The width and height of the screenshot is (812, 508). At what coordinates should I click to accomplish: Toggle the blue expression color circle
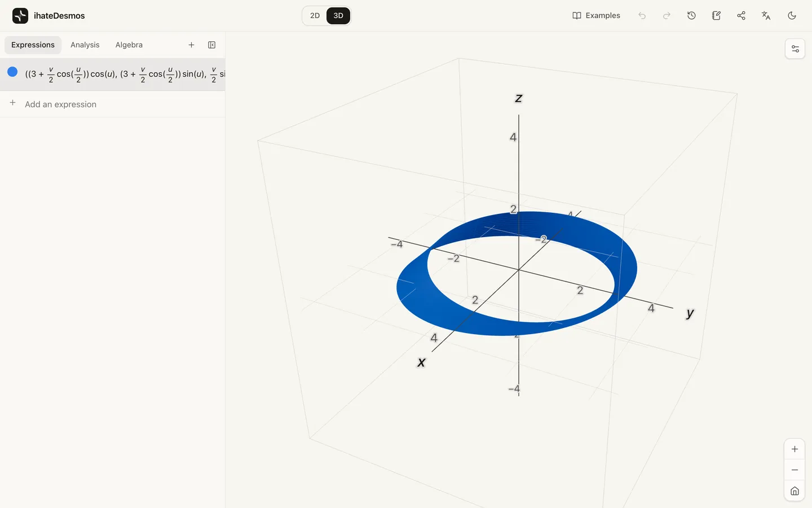[x=12, y=72]
